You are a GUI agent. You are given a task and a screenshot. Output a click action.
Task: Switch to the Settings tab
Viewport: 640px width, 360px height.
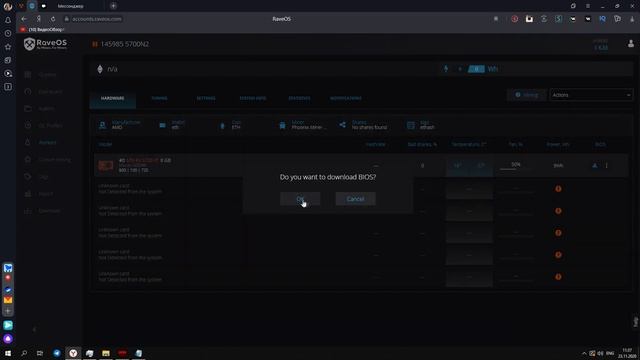(x=206, y=98)
